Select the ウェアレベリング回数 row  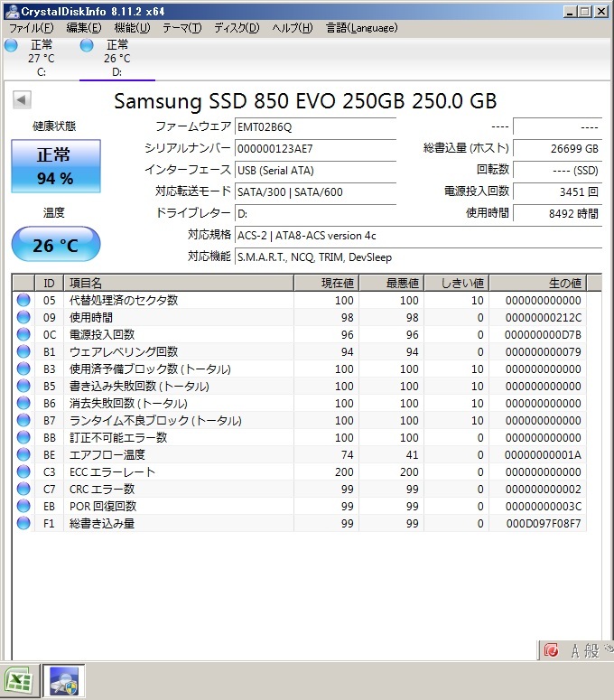tap(300, 351)
